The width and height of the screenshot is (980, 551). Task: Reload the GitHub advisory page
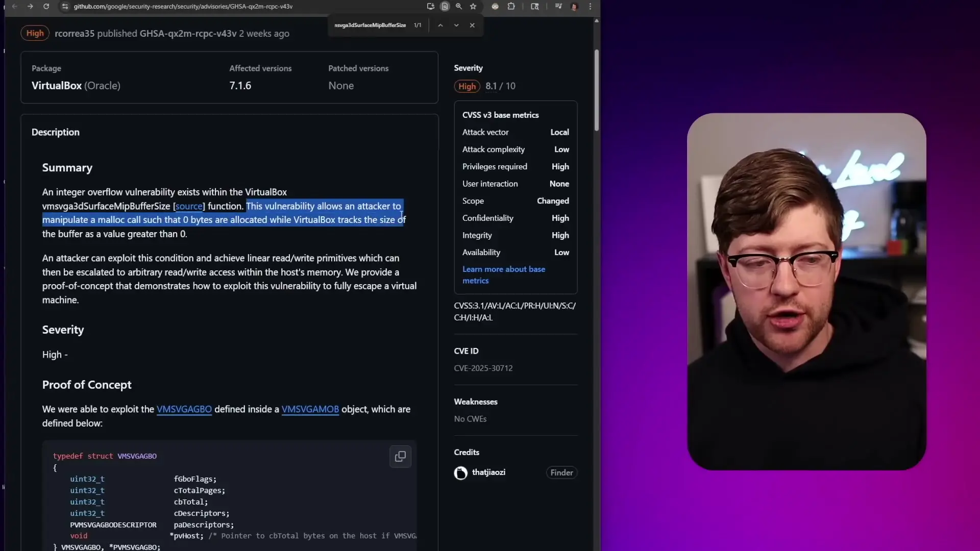46,6
